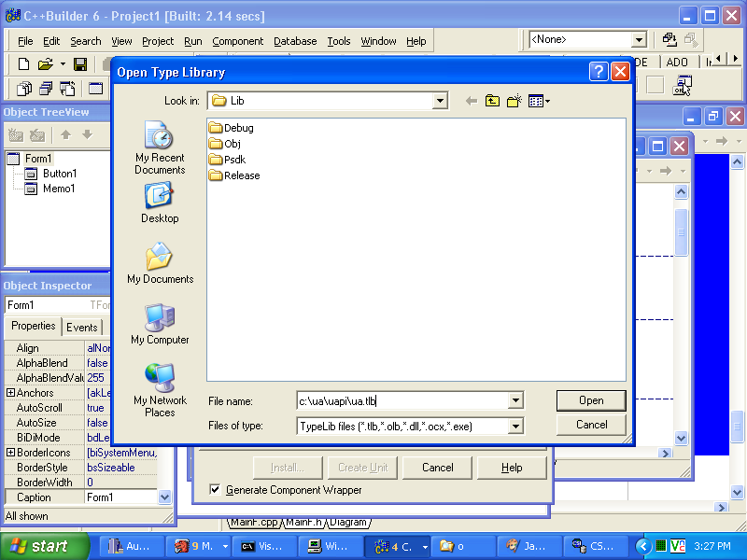747x560 pixels.
Task: Select Button1 in Object TreeView
Action: 60,174
